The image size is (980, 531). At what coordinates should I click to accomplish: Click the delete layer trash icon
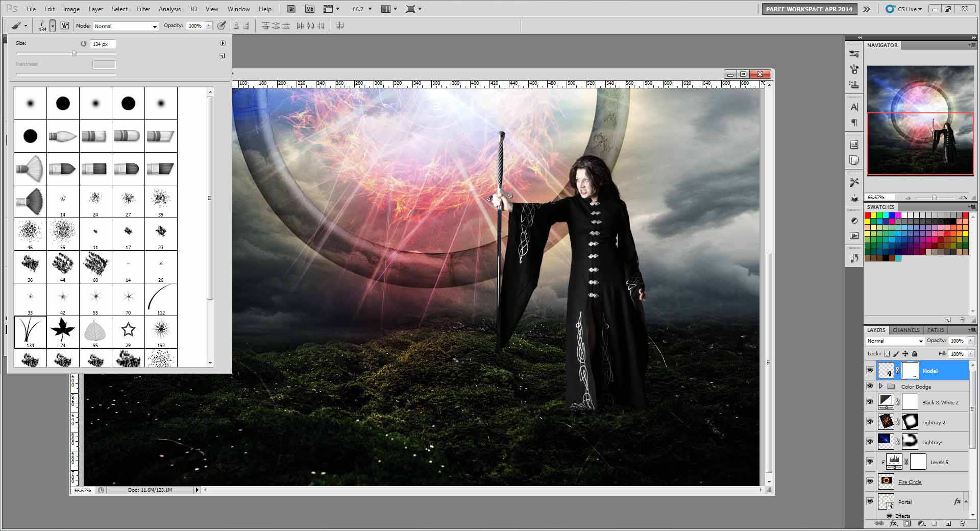[x=962, y=523]
